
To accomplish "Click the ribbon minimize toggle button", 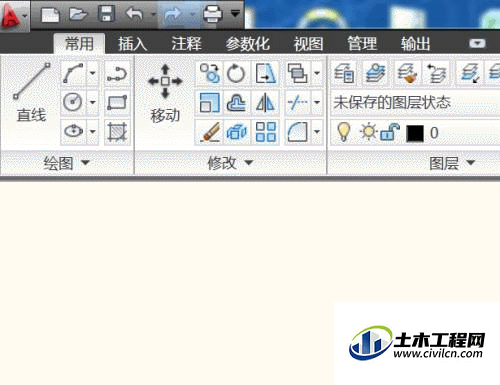I will coord(477,43).
